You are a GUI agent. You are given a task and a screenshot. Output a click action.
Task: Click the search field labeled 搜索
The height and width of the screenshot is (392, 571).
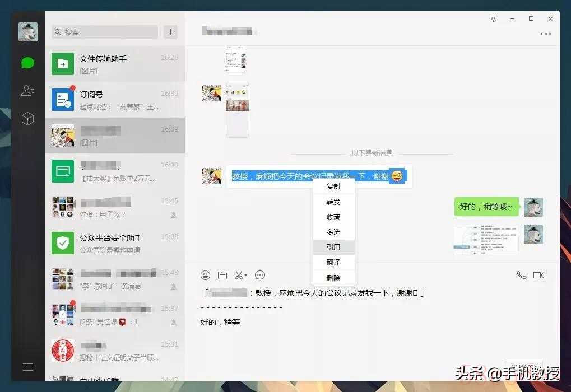click(105, 32)
